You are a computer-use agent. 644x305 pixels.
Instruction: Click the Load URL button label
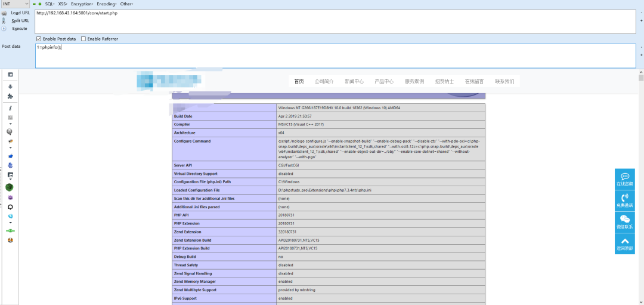20,13
